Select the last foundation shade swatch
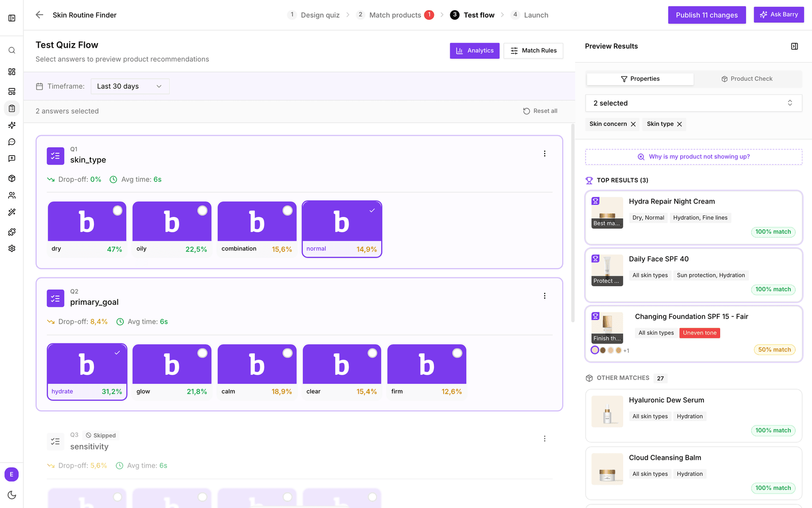The height and width of the screenshot is (508, 812). click(x=618, y=350)
